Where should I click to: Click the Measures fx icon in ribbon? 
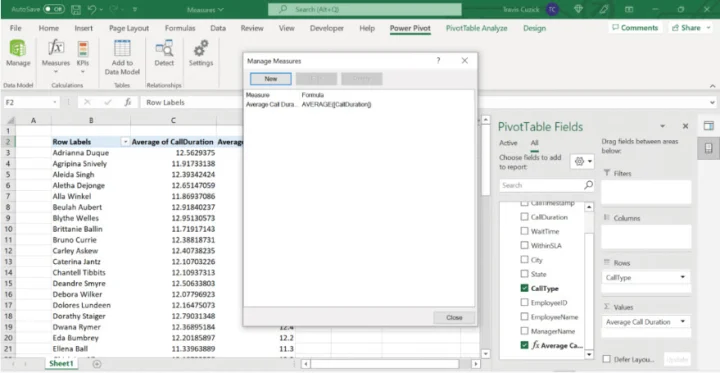[56, 48]
